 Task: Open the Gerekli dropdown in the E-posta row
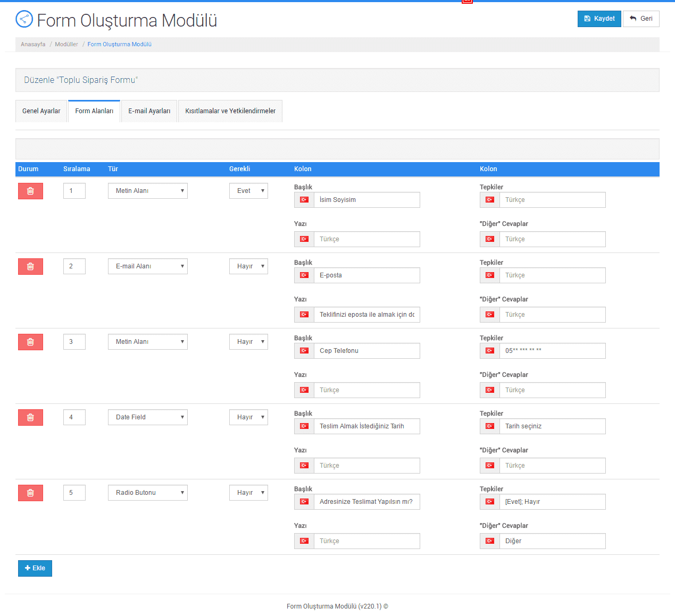(248, 266)
